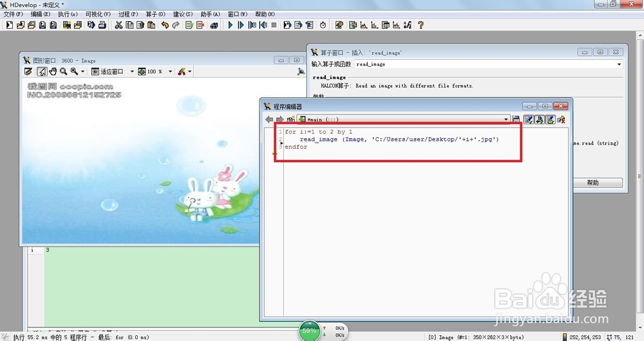Paste from clipboard using the toolbar icon
This screenshot has height=341, width=644.
[151, 25]
